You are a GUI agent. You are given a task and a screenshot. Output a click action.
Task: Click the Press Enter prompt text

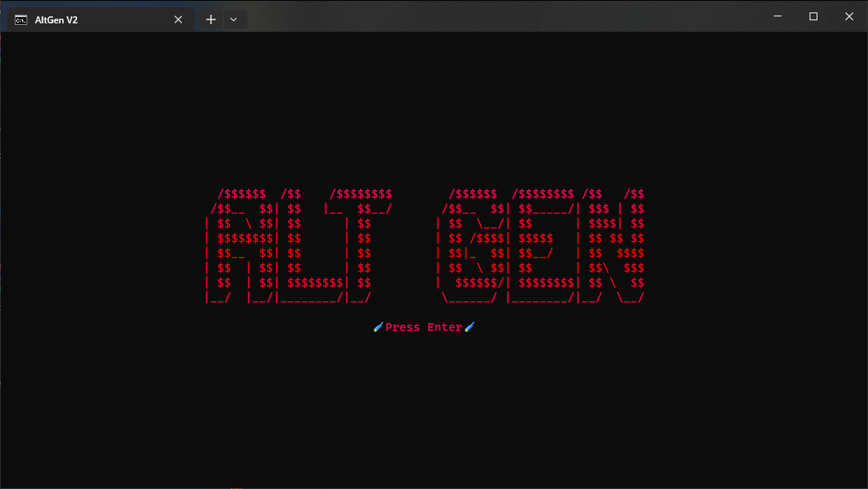(423, 327)
